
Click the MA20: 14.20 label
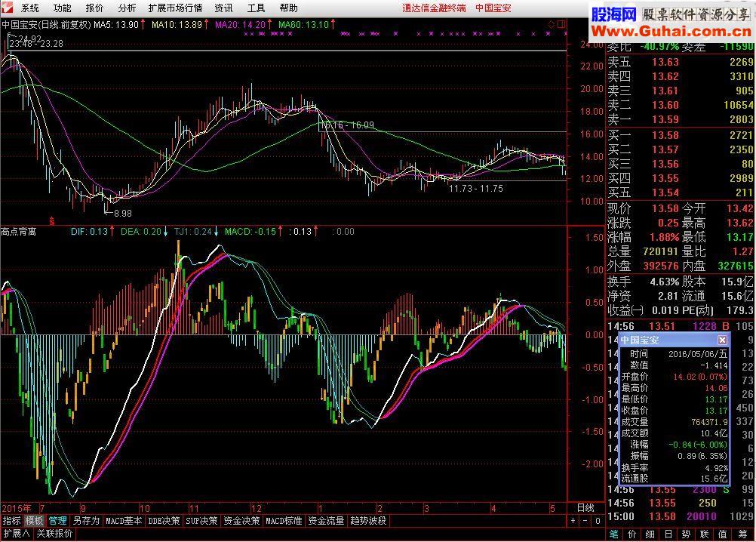click(240, 24)
